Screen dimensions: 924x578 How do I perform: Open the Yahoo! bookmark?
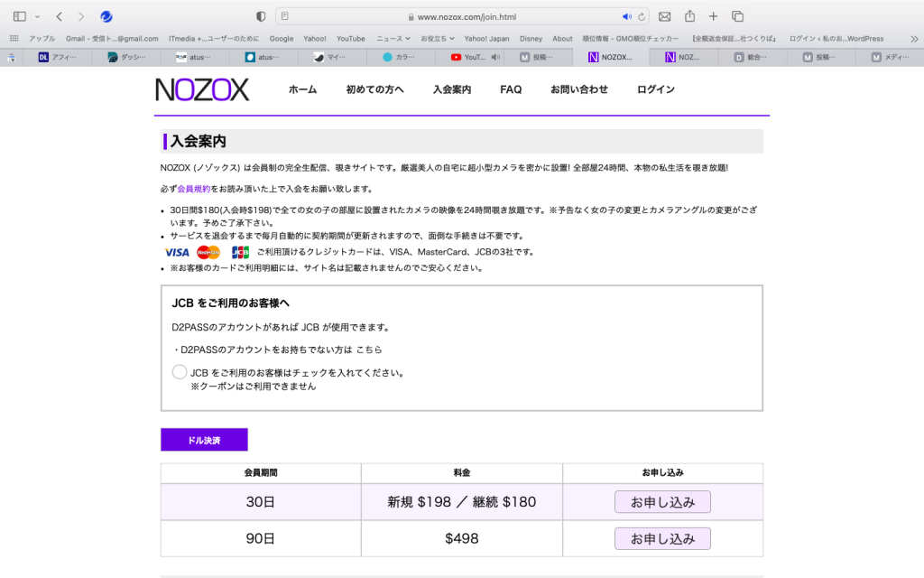[315, 38]
